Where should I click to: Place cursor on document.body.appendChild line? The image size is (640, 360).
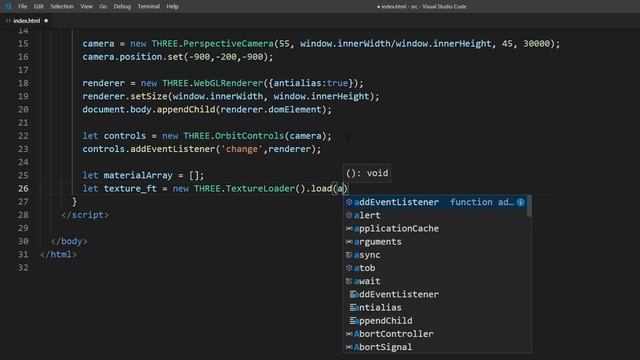207,109
